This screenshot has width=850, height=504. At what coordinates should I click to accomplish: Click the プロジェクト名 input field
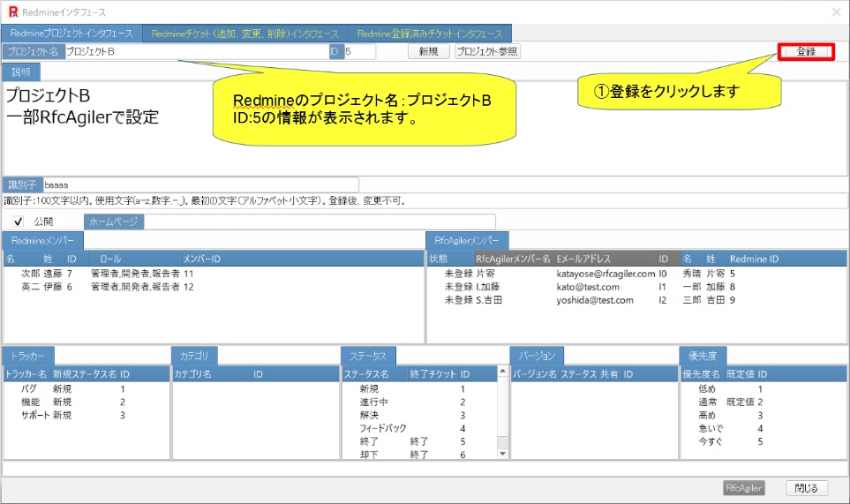pos(197,51)
